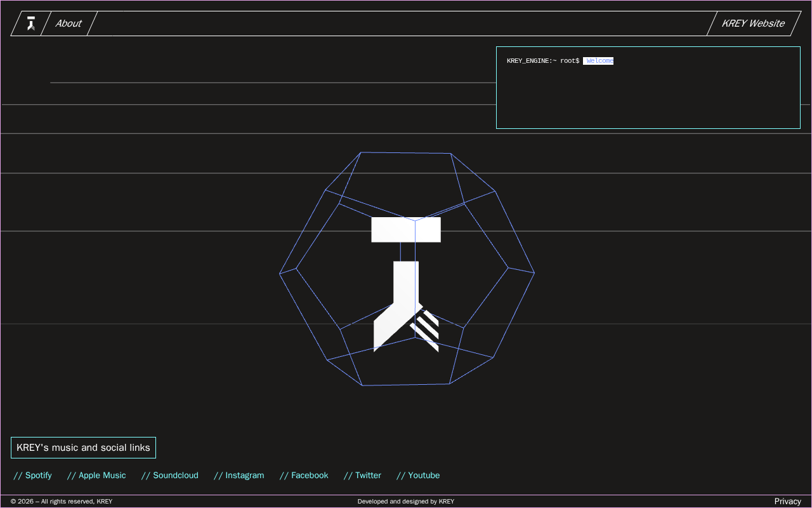Screen dimensions: 812x508
Task: Follow the Facebook link
Action: pos(304,476)
